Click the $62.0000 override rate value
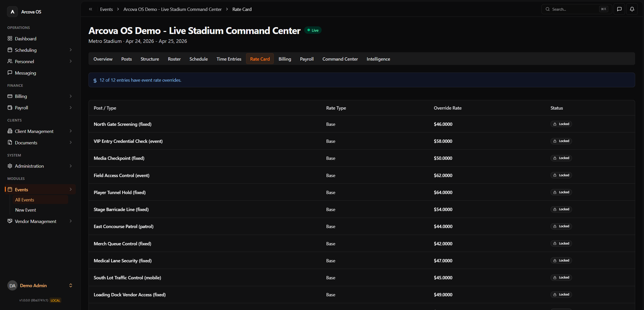The width and height of the screenshot is (644, 310). (x=443, y=175)
